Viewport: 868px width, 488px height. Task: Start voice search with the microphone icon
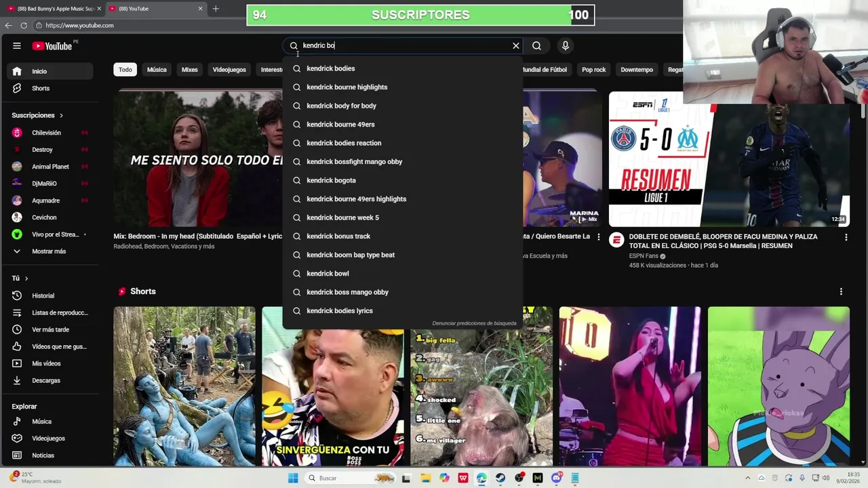566,45
